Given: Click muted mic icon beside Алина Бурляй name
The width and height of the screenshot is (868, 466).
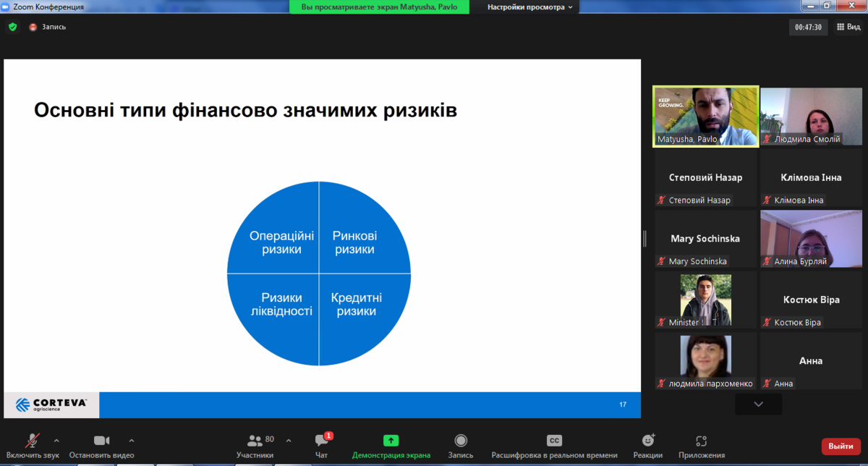Looking at the screenshot, I should [768, 261].
